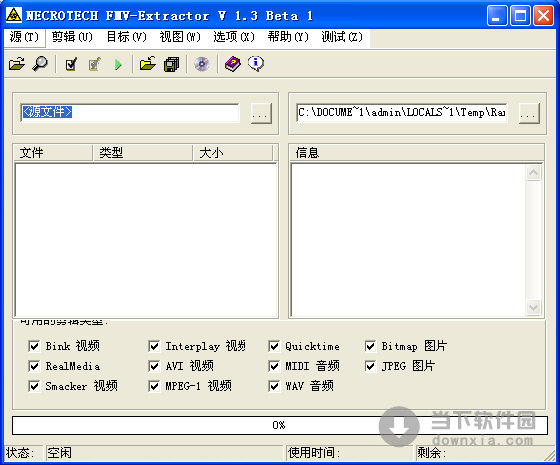Disable the MPEG-1 视频 checkbox
The height and width of the screenshot is (465, 560).
[154, 386]
